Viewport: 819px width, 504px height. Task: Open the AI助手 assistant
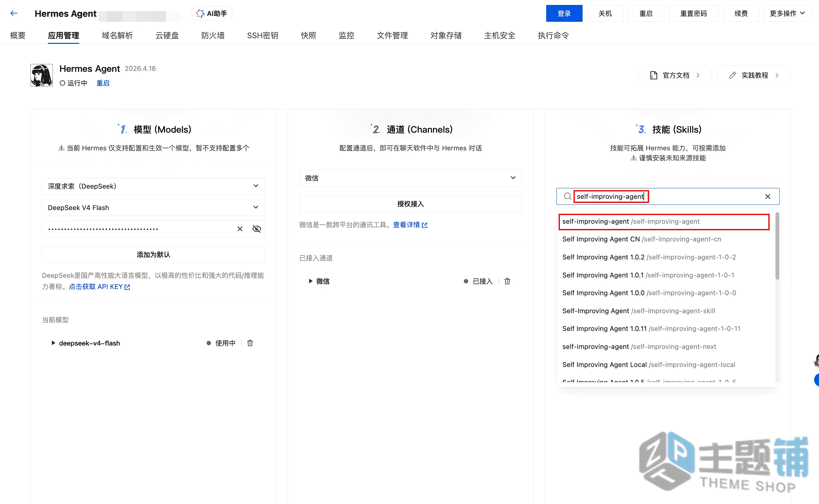(212, 13)
